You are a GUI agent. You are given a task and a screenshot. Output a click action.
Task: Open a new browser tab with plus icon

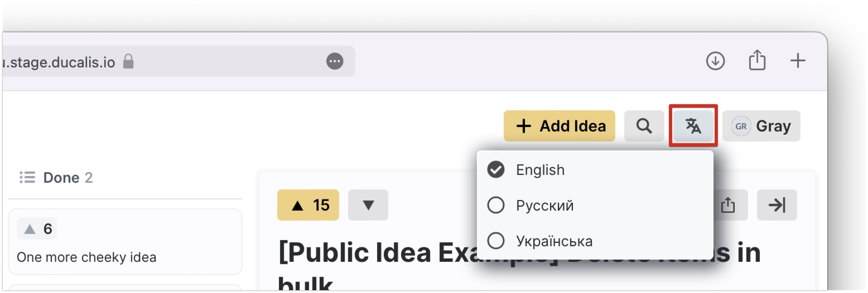point(798,61)
